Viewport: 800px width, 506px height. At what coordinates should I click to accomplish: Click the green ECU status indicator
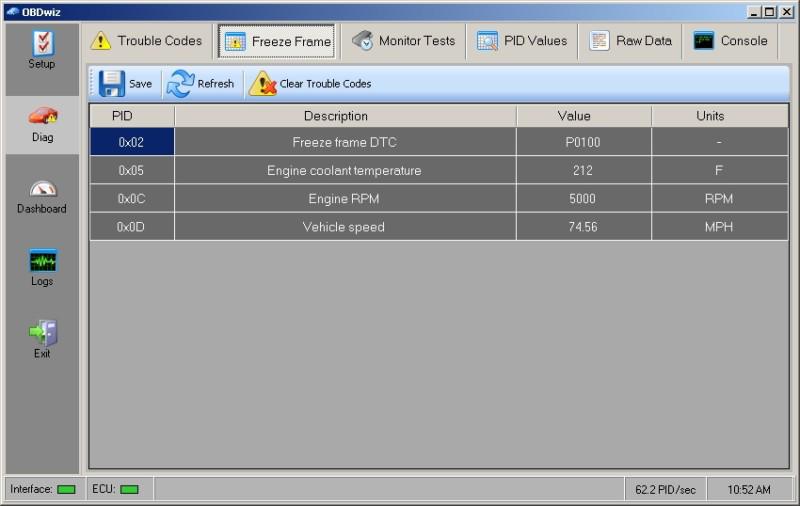point(130,489)
